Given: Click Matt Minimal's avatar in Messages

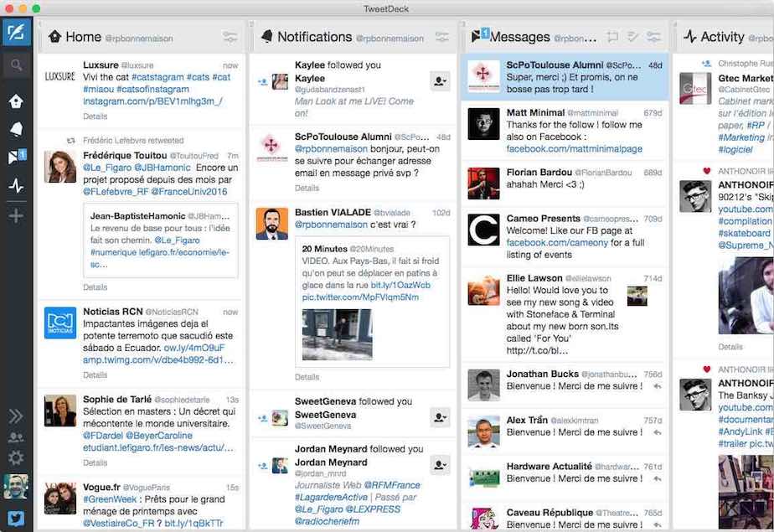Looking at the screenshot, I should [x=484, y=124].
